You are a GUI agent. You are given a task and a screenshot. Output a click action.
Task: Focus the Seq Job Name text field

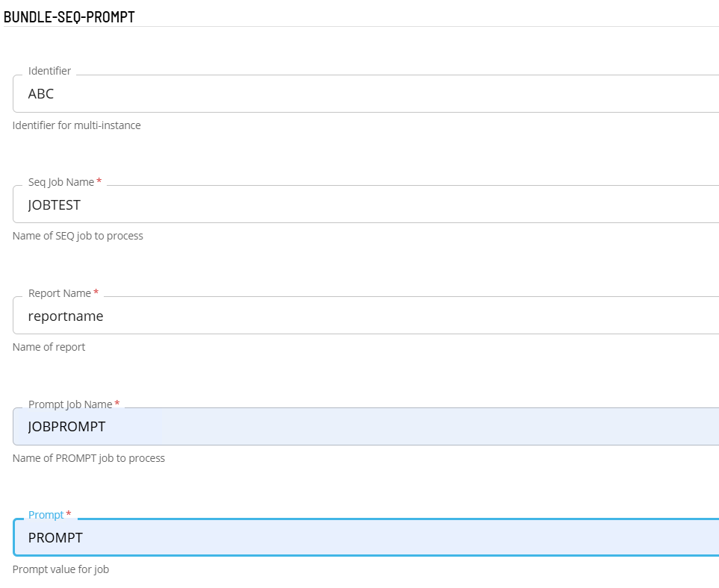click(x=366, y=205)
